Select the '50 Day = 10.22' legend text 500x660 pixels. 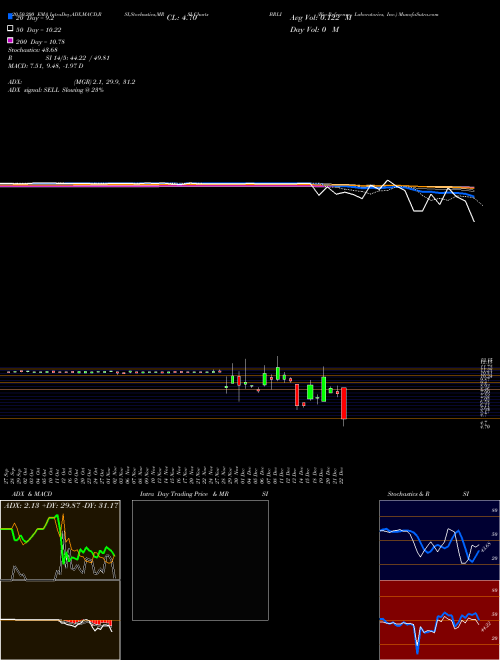(39, 30)
